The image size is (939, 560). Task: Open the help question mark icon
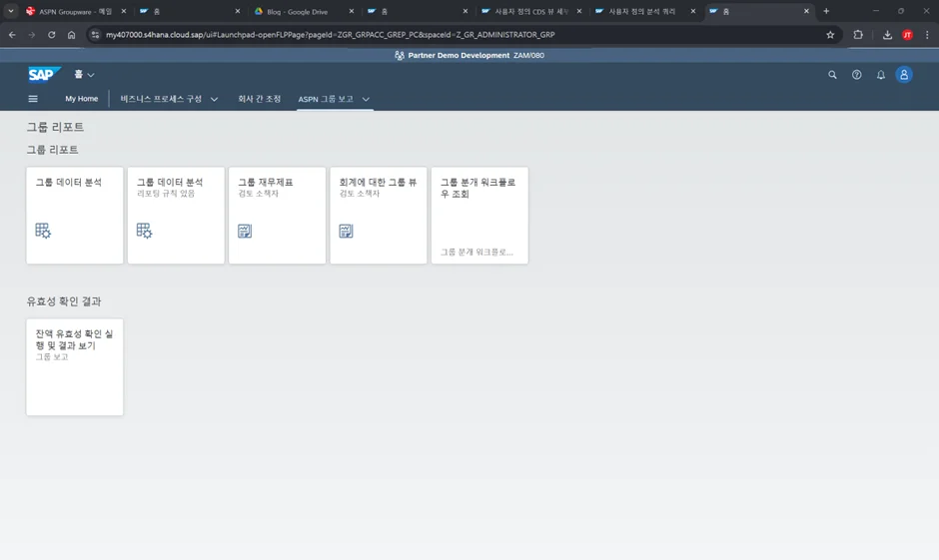(x=856, y=75)
